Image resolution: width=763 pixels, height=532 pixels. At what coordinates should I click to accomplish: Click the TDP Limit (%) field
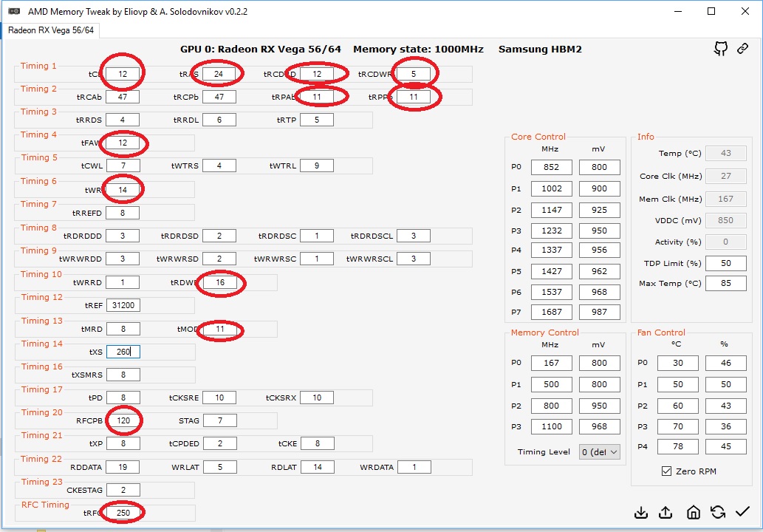tap(725, 263)
